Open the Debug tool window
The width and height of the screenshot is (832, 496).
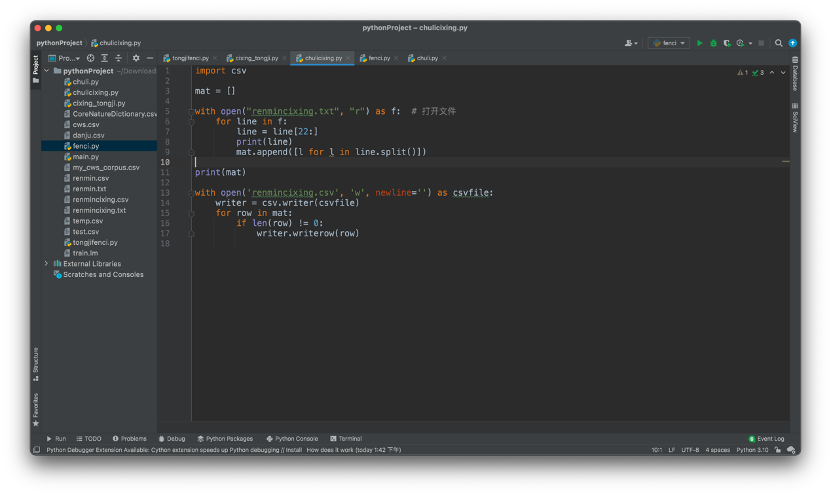[172, 439]
